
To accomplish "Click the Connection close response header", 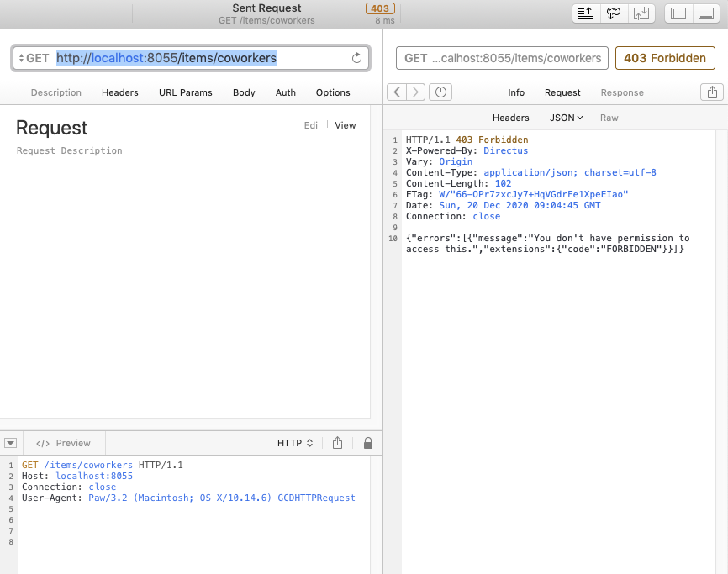I will (x=453, y=217).
